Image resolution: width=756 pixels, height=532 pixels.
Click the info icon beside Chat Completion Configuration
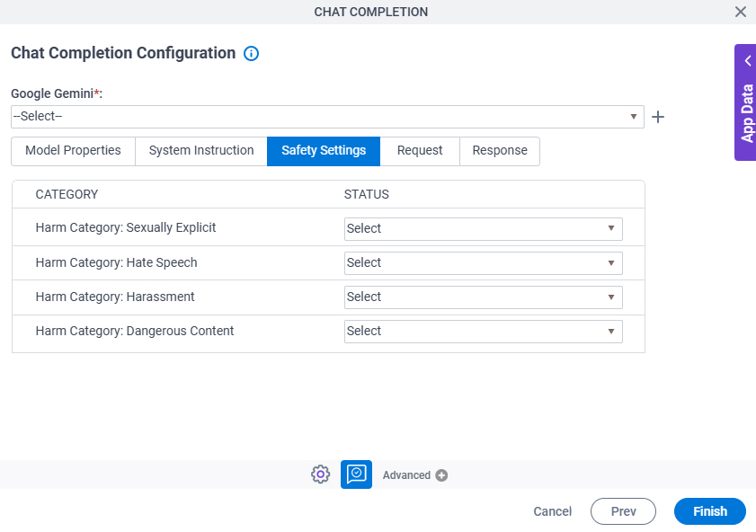pos(251,54)
